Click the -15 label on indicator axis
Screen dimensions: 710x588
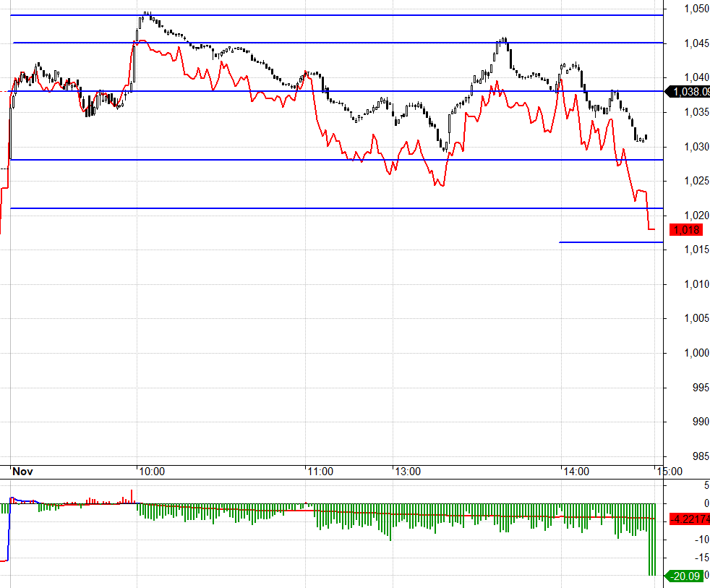point(698,558)
